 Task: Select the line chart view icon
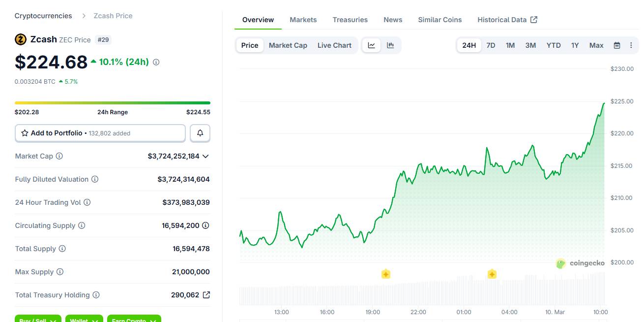pos(372,45)
